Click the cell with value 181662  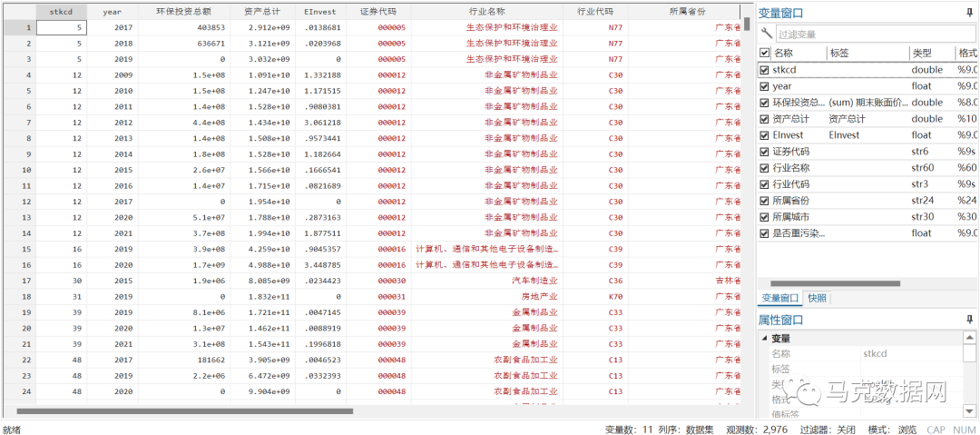click(183, 360)
